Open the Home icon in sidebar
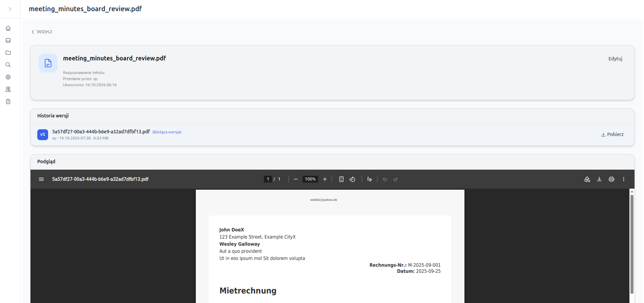644x303 pixels. click(x=8, y=28)
